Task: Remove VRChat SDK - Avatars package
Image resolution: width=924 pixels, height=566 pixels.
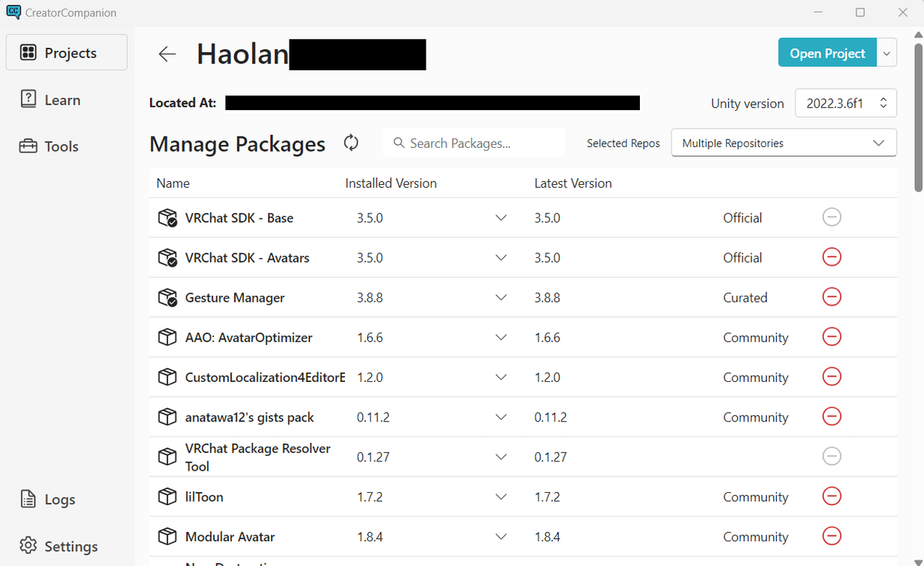Action: 832,257
